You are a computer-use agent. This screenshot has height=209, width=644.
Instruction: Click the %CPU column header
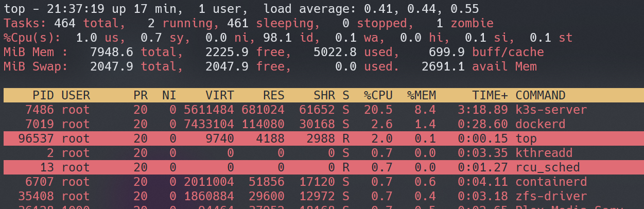click(377, 95)
